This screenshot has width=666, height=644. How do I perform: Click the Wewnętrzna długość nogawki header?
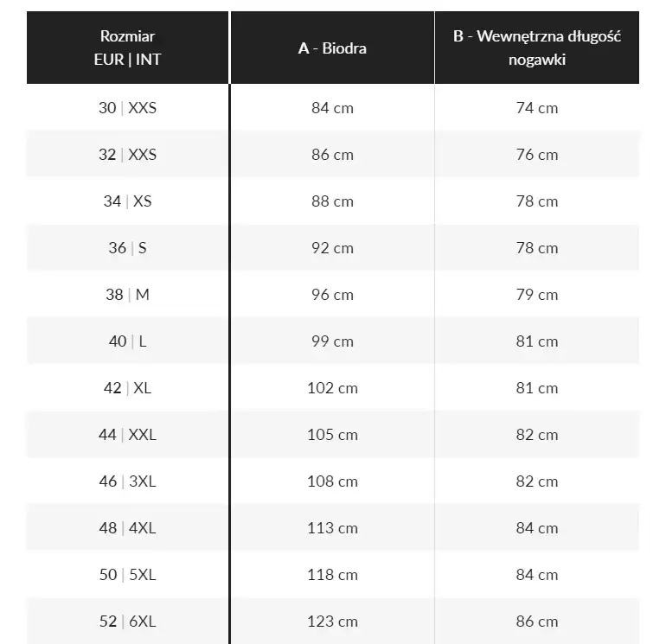pyautogui.click(x=536, y=48)
